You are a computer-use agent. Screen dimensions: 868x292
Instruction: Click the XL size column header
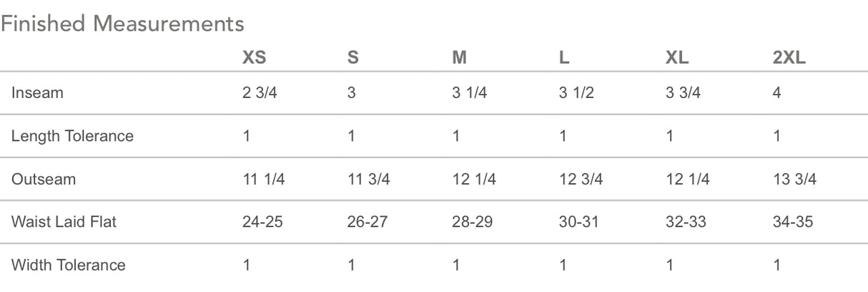[677, 59]
